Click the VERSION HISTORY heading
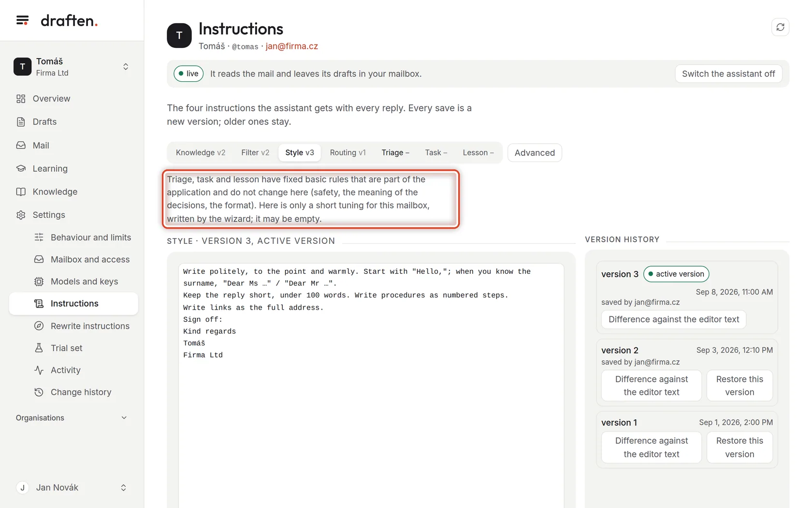This screenshot has height=508, width=812. [x=622, y=239]
